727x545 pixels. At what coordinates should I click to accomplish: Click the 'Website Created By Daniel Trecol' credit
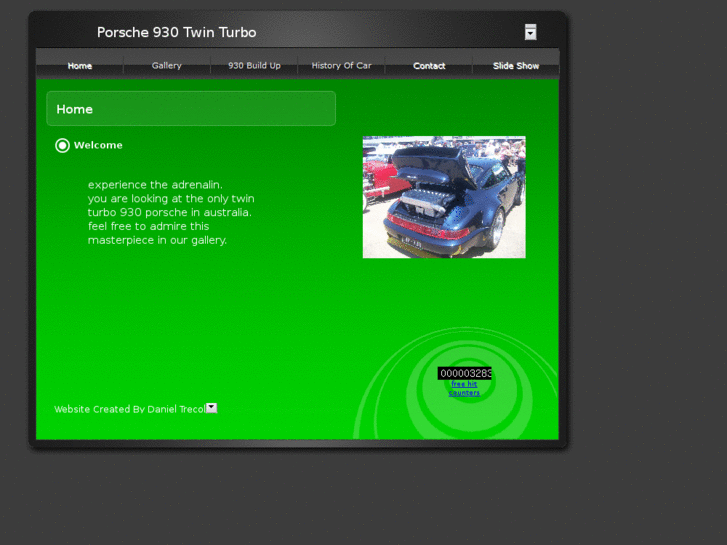pyautogui.click(x=129, y=409)
